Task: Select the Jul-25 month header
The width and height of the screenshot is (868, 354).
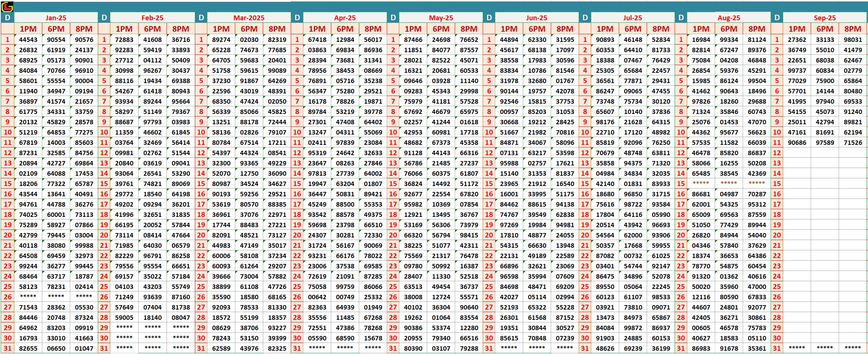Action: tap(633, 18)
